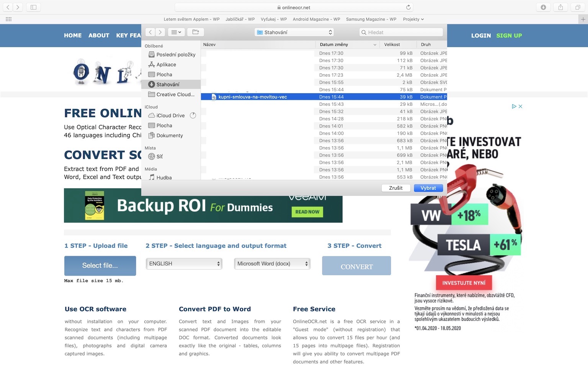Sort files by Druh column

coord(432,44)
